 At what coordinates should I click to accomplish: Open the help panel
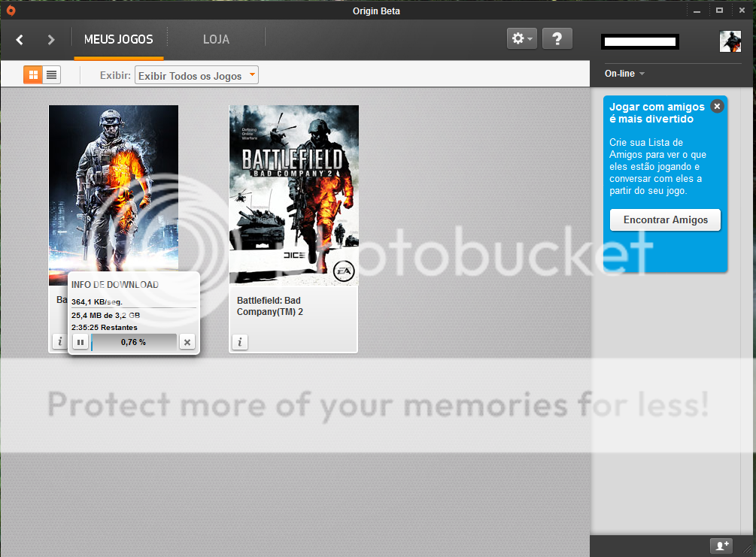(x=557, y=38)
